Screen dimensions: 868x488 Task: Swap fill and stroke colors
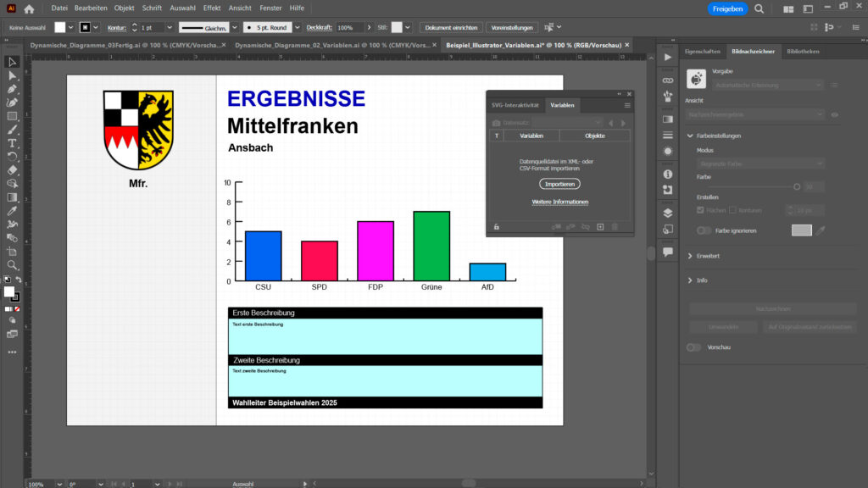19,280
